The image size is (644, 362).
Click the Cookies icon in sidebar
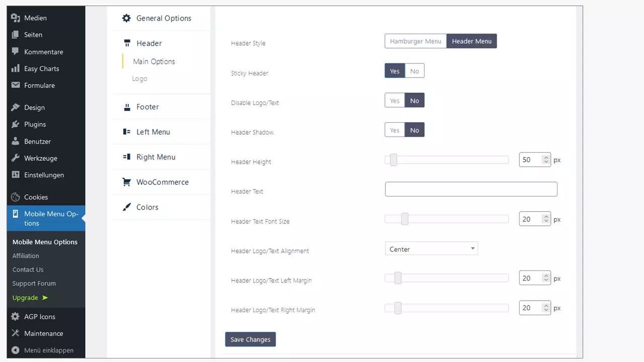pyautogui.click(x=16, y=197)
